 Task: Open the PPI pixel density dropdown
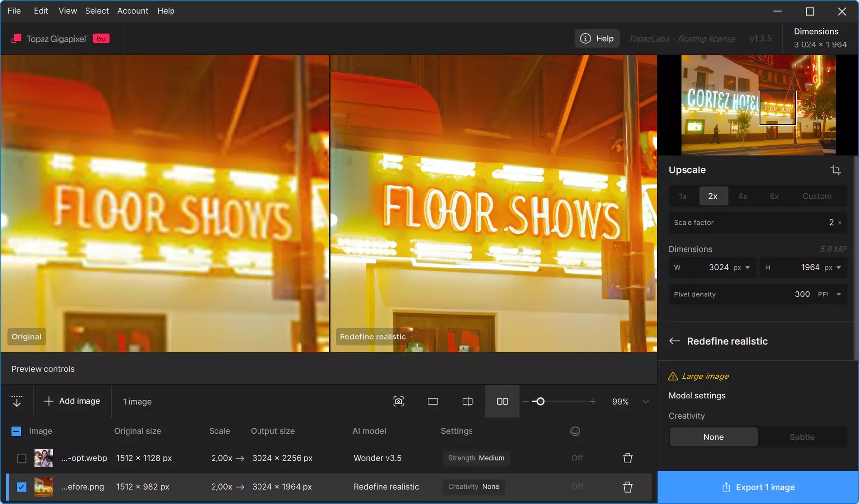[830, 294]
